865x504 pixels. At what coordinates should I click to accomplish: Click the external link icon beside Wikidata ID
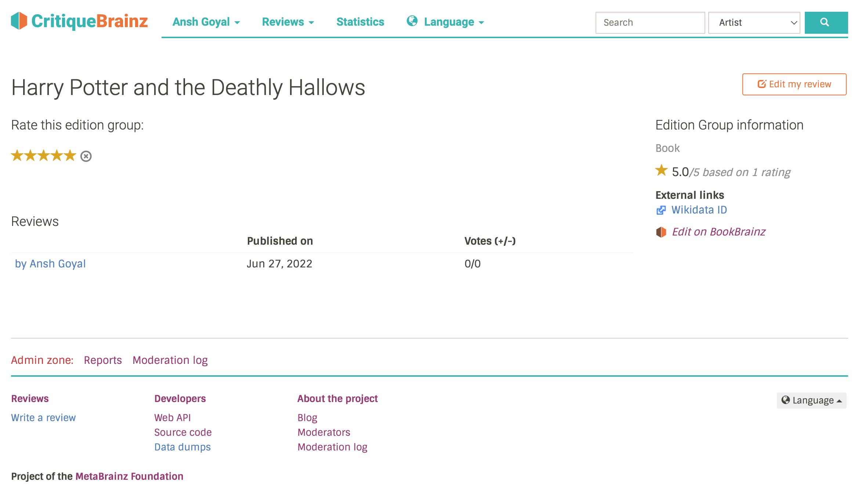[x=661, y=210]
